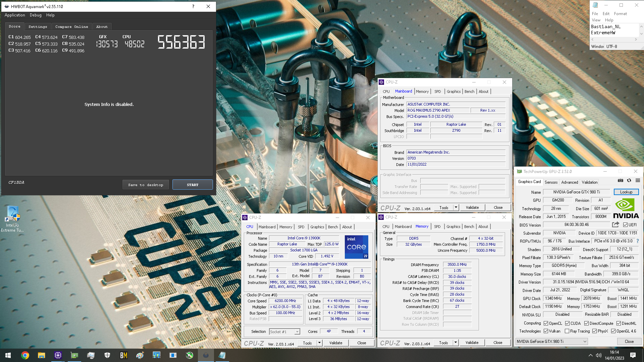644x362 pixels.
Task: Toggle the Vulkan checkbox
Action: [x=546, y=331]
